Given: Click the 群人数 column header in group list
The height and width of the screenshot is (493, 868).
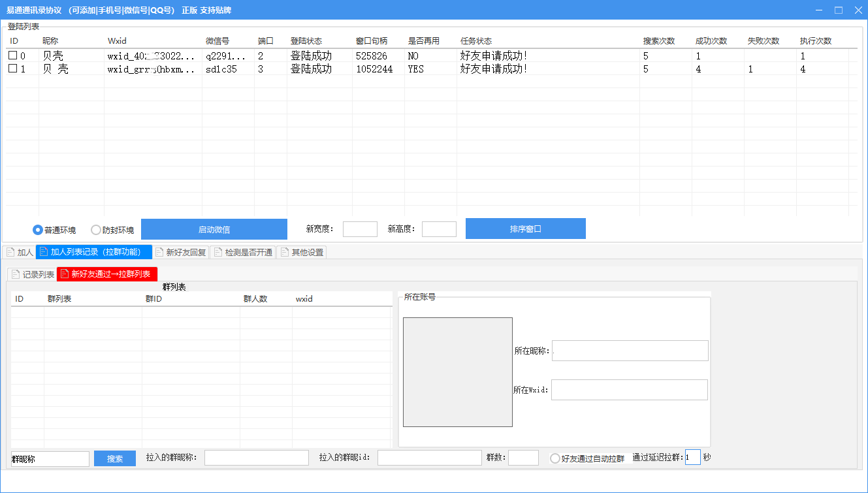Looking at the screenshot, I should pyautogui.click(x=255, y=299).
